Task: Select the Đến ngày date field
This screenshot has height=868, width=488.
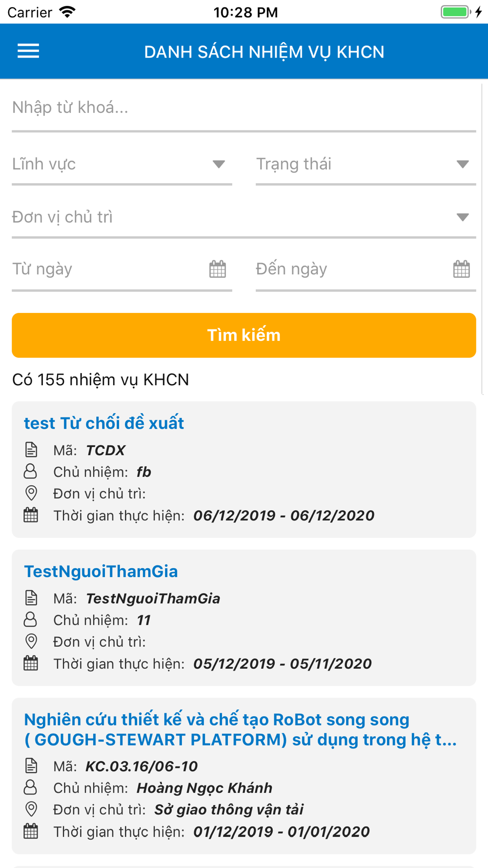Action: pyautogui.click(x=366, y=269)
